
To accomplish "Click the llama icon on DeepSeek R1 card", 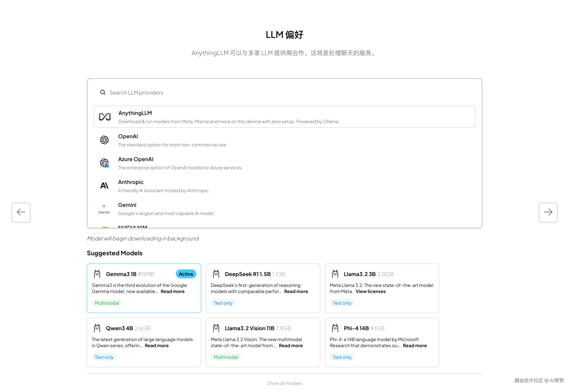I will click(x=216, y=274).
